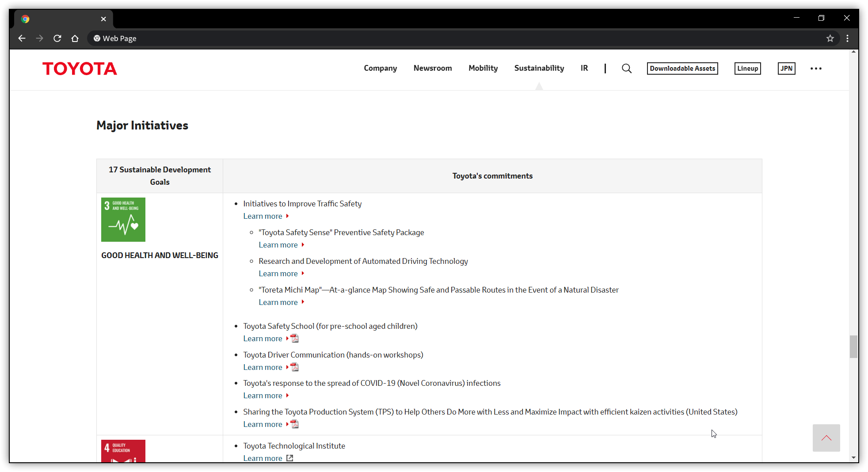The image size is (868, 472).
Task: Open the Chrome browser menu
Action: click(847, 38)
